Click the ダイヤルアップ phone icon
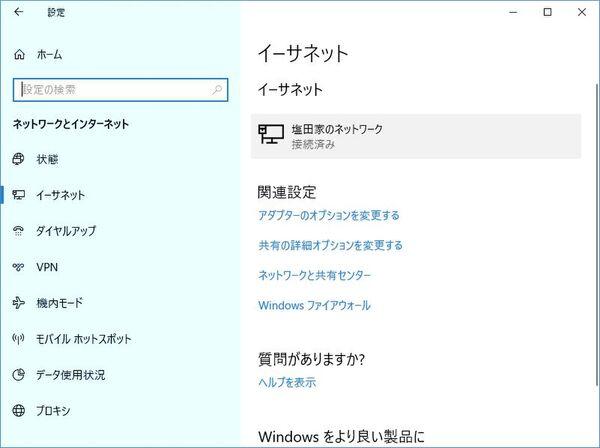Image resolution: width=600 pixels, height=448 pixels. coord(18,231)
